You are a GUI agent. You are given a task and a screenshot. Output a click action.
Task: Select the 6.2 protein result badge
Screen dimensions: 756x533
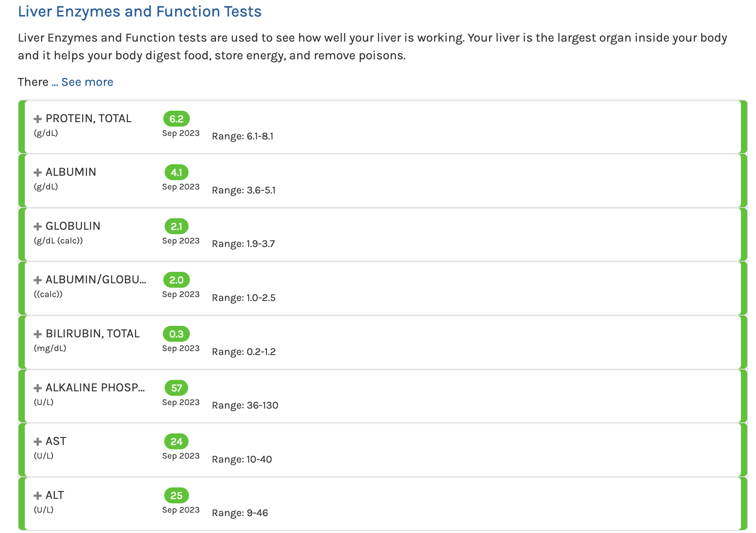177,119
